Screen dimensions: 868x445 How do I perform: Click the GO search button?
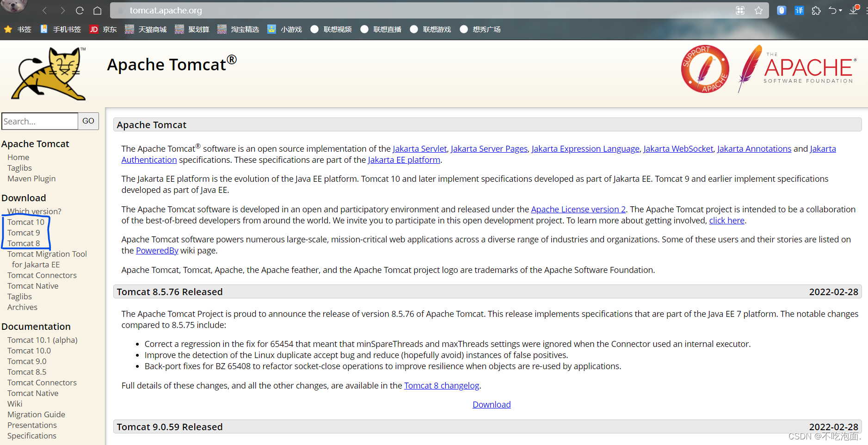point(88,121)
